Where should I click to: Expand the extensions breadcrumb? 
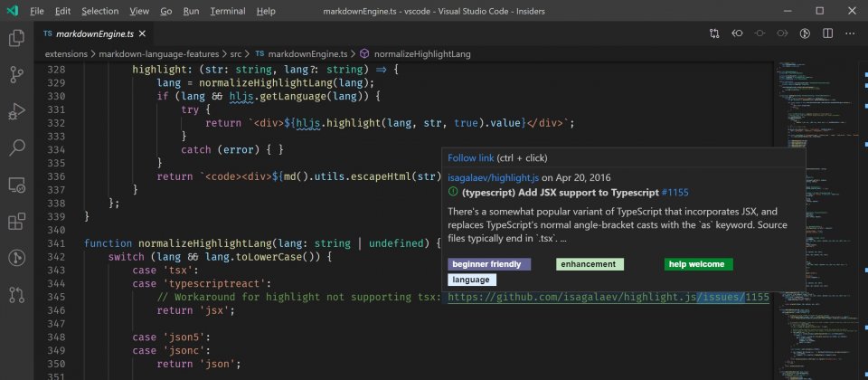pyautogui.click(x=66, y=53)
